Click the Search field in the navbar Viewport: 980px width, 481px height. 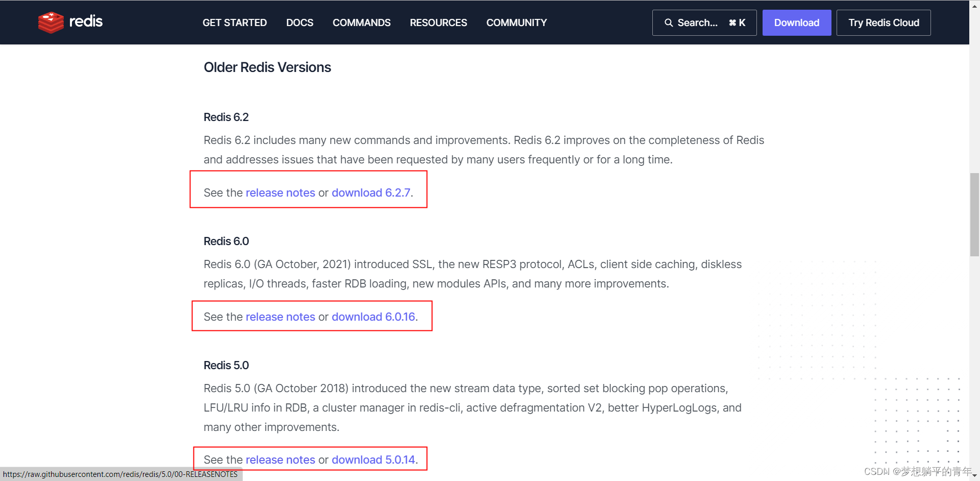[704, 23]
